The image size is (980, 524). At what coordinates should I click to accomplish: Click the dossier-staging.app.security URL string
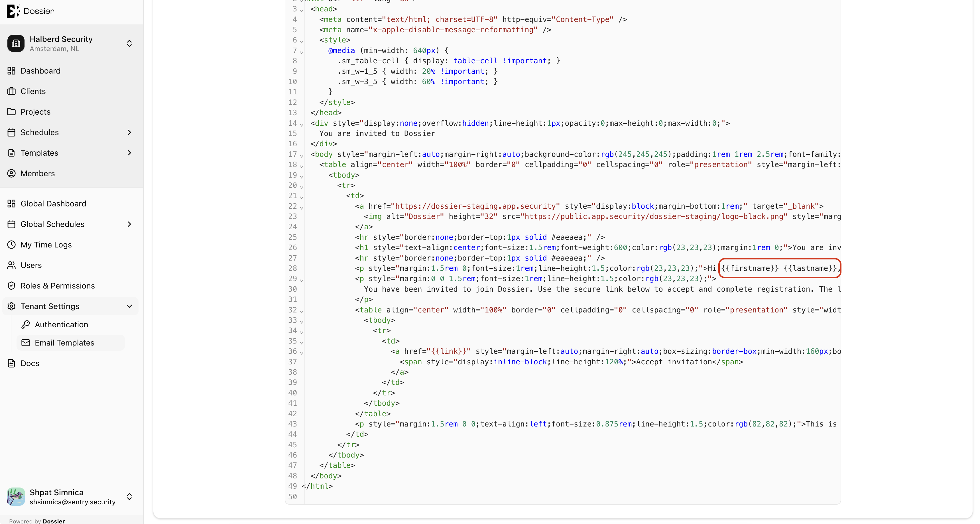(475, 206)
